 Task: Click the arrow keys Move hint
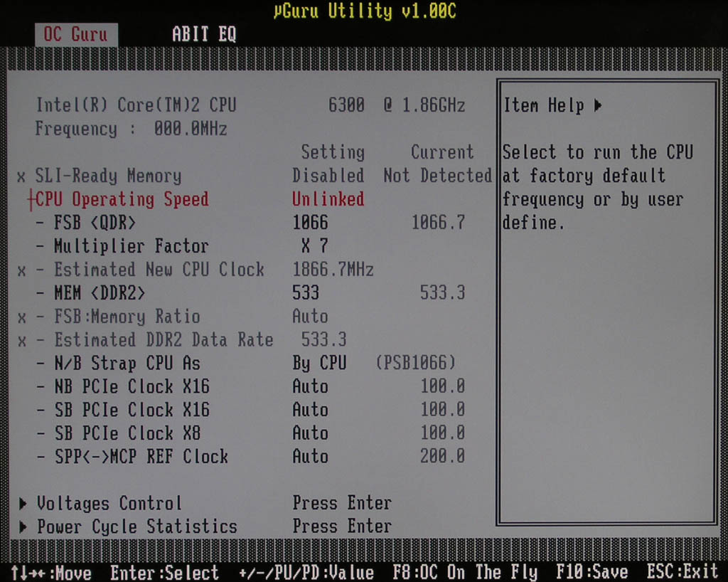coord(50,573)
